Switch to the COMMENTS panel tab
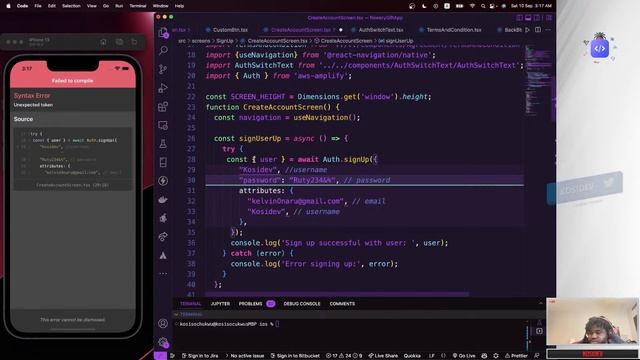The height and width of the screenshot is (360, 640). pyautogui.click(x=342, y=304)
